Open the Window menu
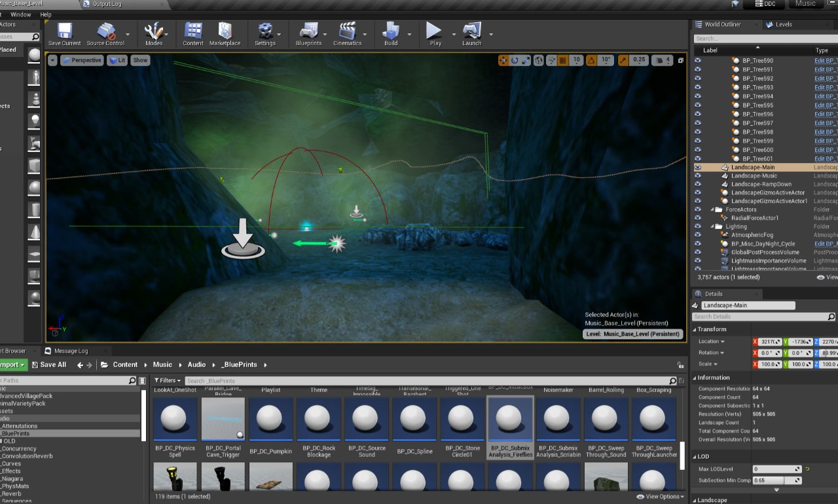The height and width of the screenshot is (504, 838). [21, 14]
